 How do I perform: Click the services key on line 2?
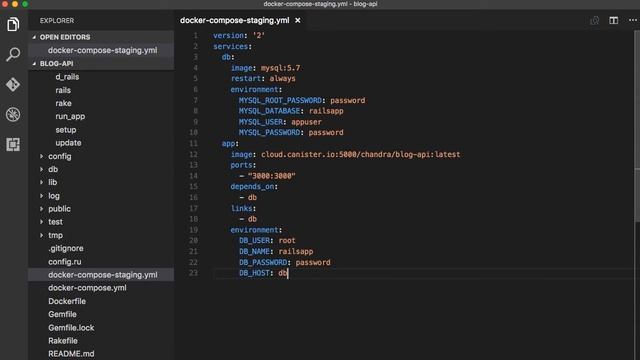point(231,46)
